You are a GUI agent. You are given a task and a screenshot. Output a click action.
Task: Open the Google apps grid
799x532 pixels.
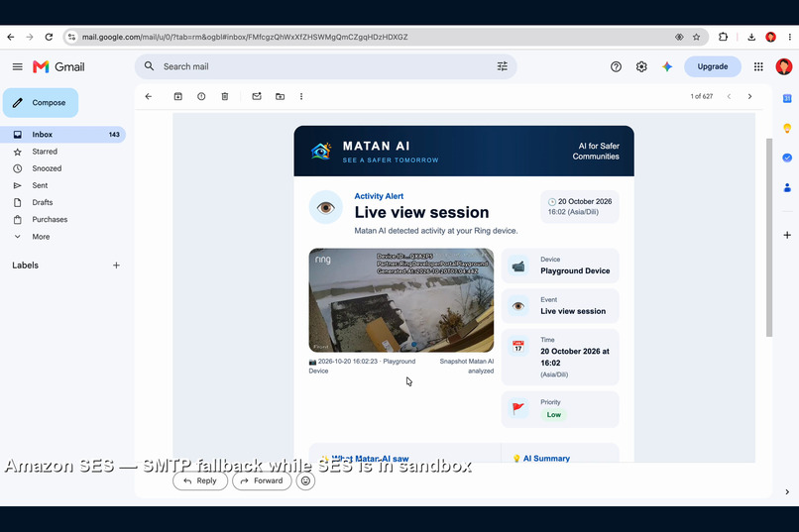tap(758, 66)
